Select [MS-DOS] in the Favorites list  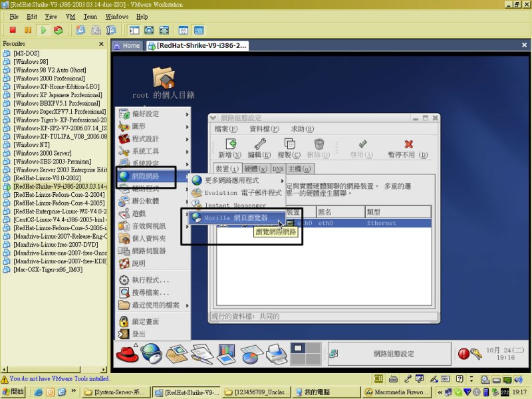(x=26, y=53)
